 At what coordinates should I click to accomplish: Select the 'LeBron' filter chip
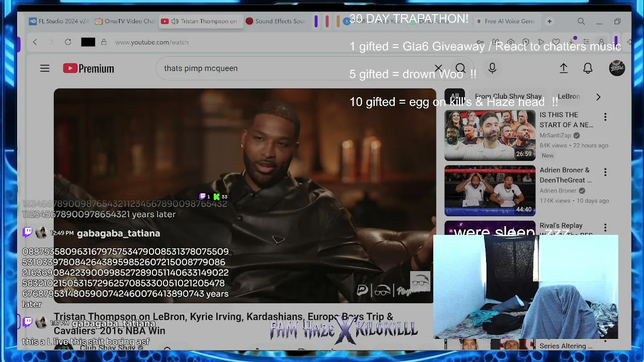coord(569,97)
